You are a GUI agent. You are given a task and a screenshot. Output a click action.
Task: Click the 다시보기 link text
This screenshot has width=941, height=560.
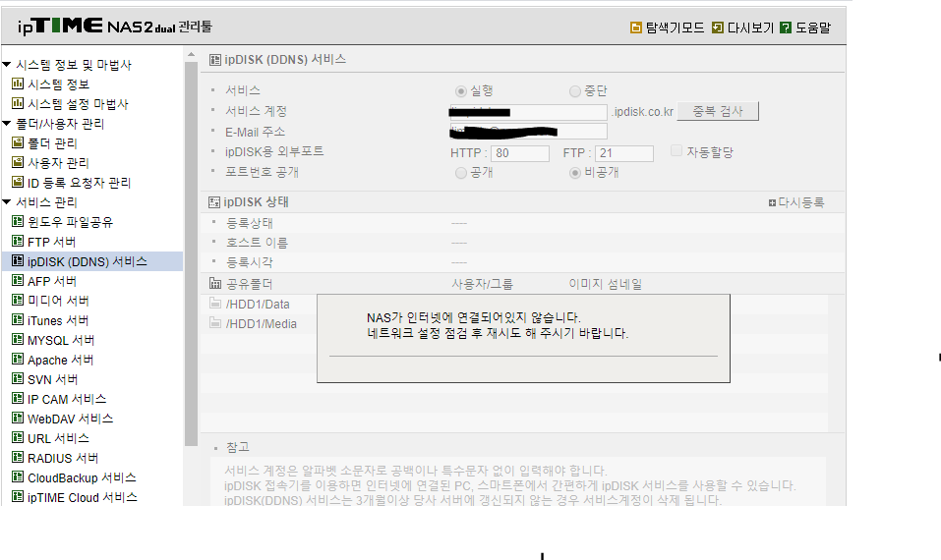(750, 28)
